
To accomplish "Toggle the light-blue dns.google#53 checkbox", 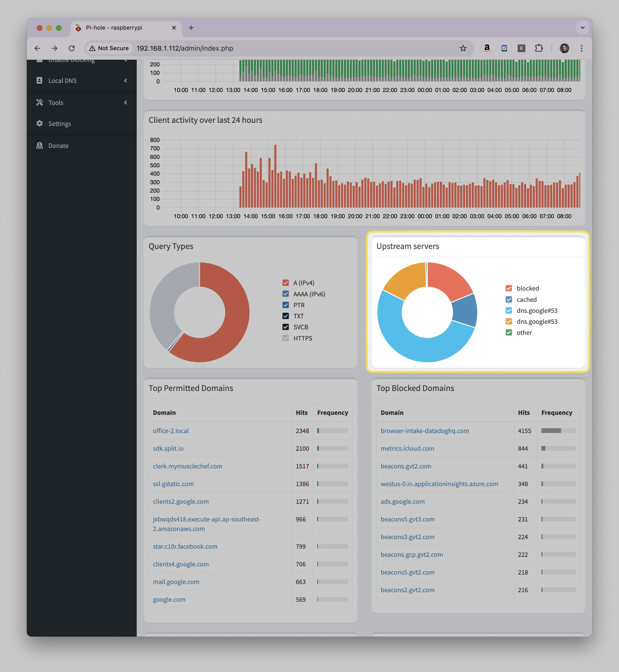I will pos(509,310).
